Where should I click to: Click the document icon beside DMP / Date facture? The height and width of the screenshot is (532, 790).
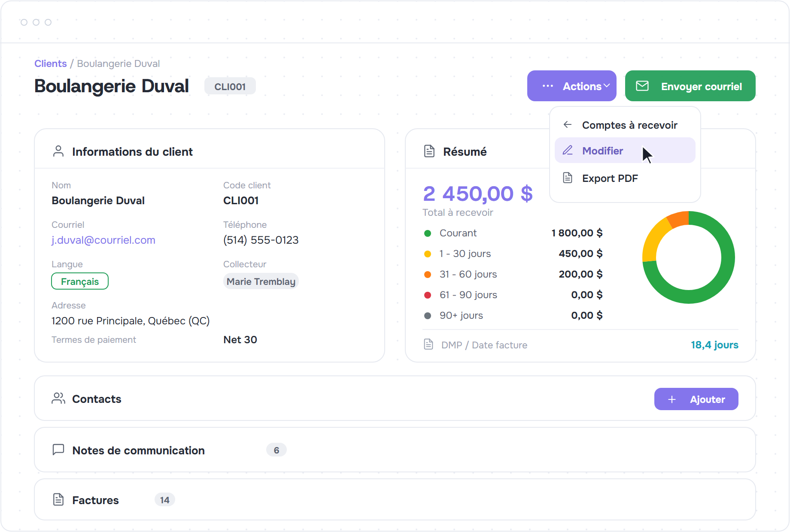pyautogui.click(x=428, y=344)
